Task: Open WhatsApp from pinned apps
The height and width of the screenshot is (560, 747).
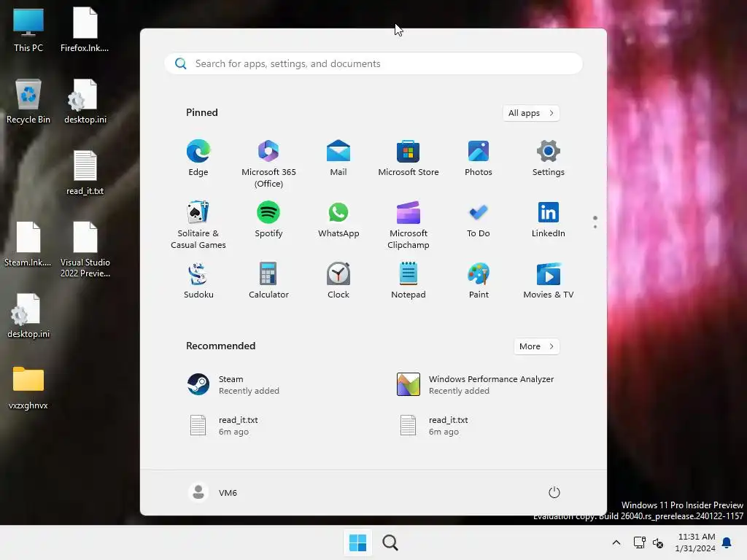Action: pos(338,220)
